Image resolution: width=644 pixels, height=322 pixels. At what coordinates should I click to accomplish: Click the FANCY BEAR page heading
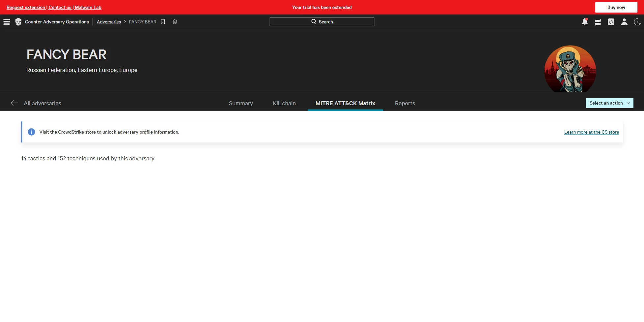tap(67, 54)
